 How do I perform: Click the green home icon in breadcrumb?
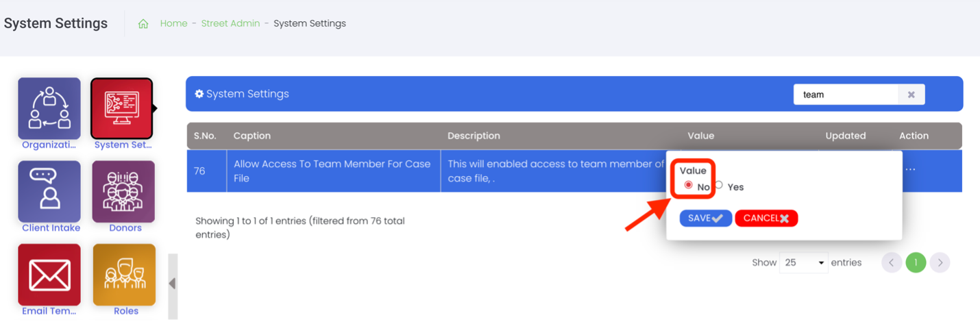point(143,23)
